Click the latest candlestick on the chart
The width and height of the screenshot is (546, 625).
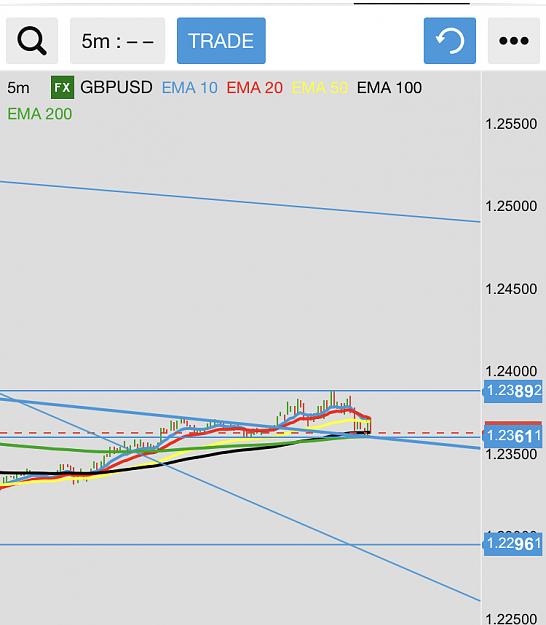coord(370,425)
